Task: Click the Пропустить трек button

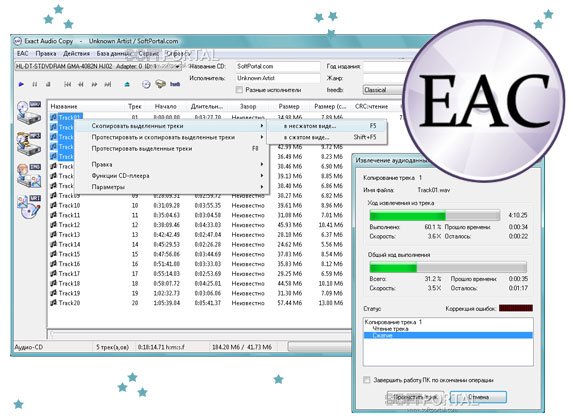Action: (x=415, y=397)
